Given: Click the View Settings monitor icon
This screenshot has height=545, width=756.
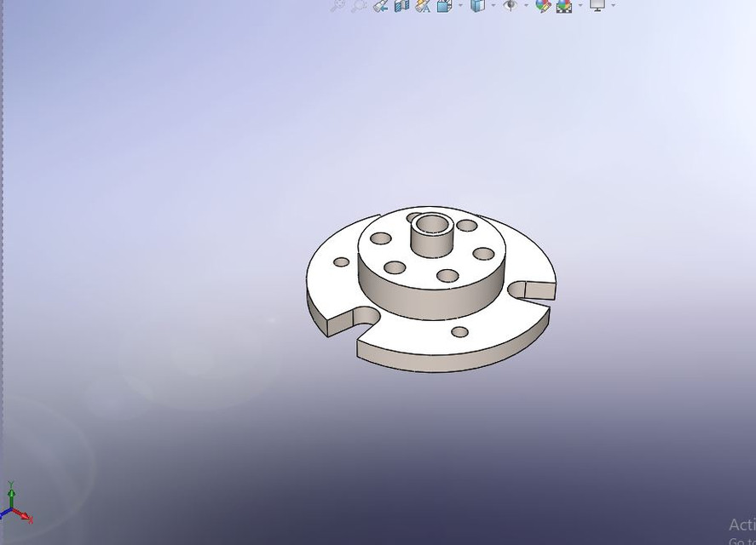Looking at the screenshot, I should 599,6.
